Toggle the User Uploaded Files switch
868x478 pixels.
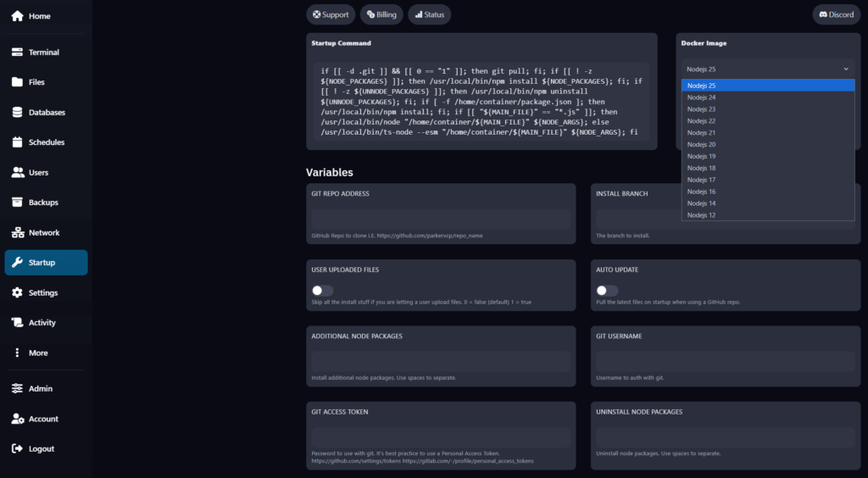(x=322, y=291)
